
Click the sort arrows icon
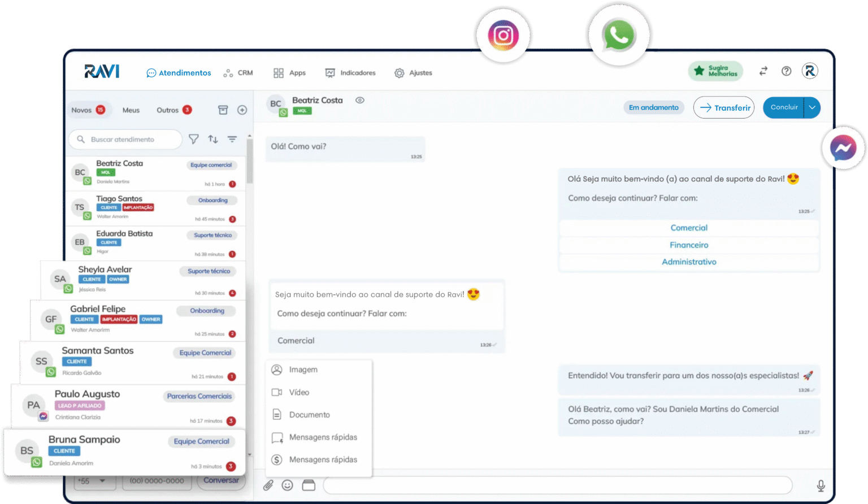pyautogui.click(x=213, y=139)
